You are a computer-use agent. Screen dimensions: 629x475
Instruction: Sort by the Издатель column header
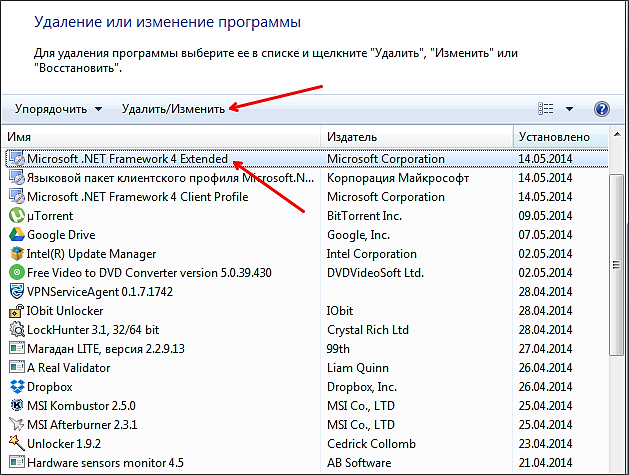[x=415, y=136]
